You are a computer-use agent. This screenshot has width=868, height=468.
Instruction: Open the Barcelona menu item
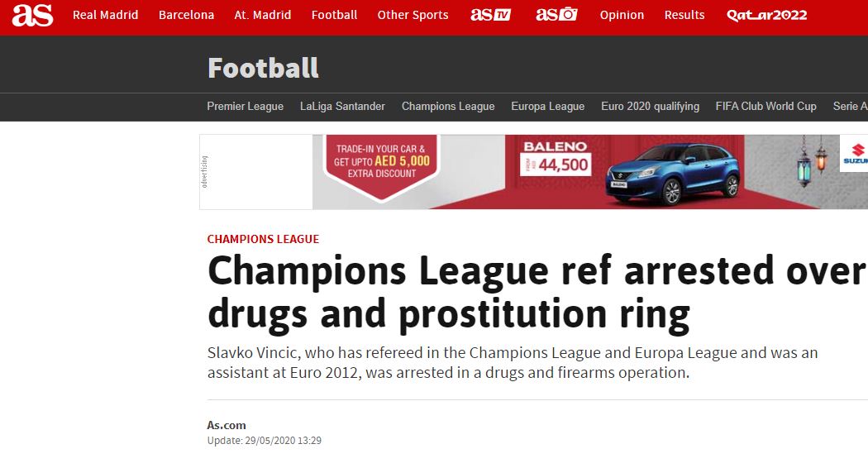point(186,15)
